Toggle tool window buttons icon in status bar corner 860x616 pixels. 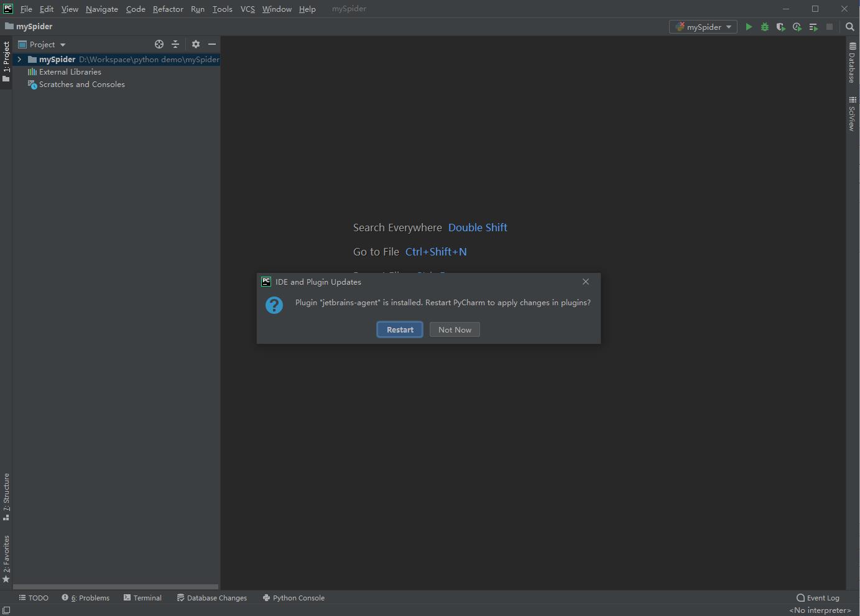pyautogui.click(x=6, y=610)
